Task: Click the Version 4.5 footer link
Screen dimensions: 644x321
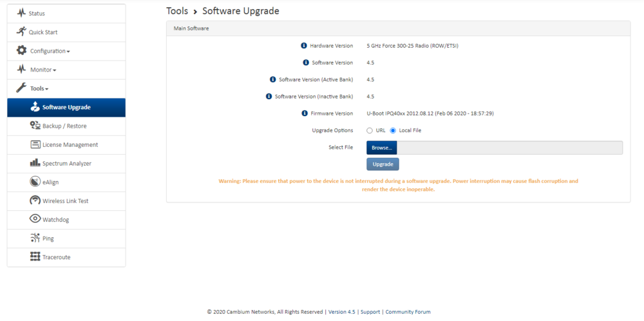Action: coord(342,312)
